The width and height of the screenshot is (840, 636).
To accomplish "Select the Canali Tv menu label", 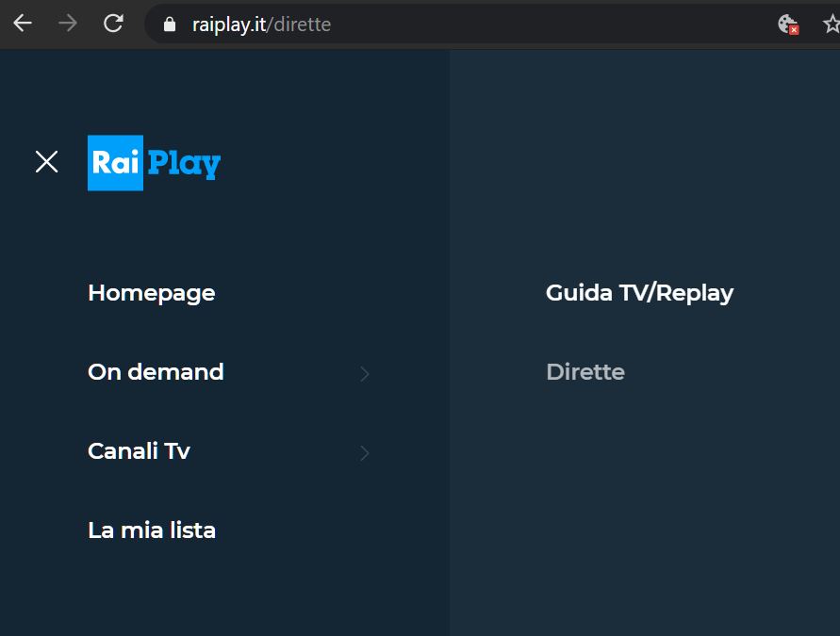I will 139,451.
